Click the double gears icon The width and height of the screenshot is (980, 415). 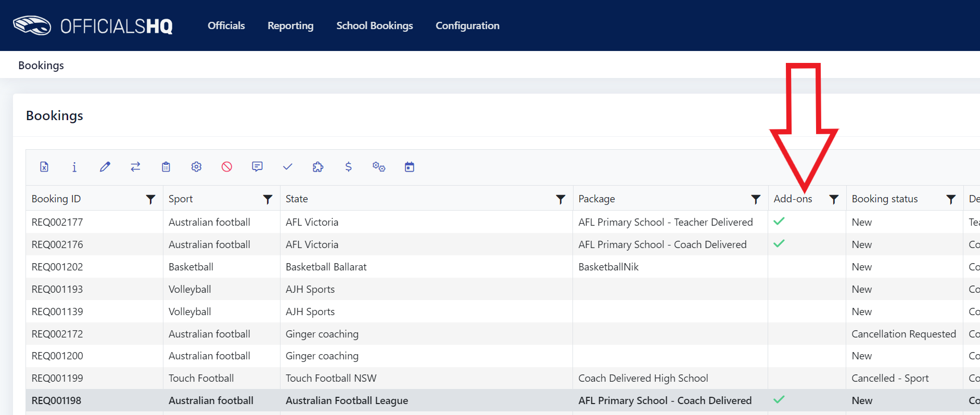click(x=379, y=167)
